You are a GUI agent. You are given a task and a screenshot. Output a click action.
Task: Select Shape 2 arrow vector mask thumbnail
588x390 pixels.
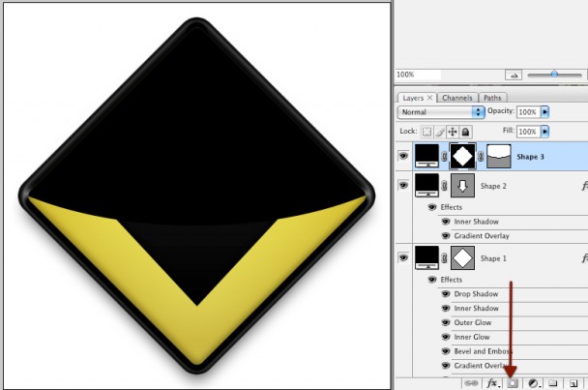click(462, 186)
